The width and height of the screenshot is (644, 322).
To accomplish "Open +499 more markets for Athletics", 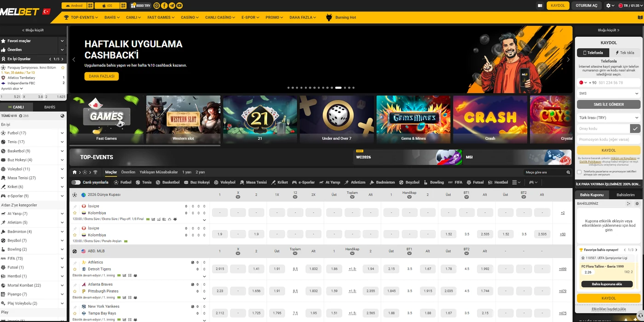I will (x=563, y=269).
